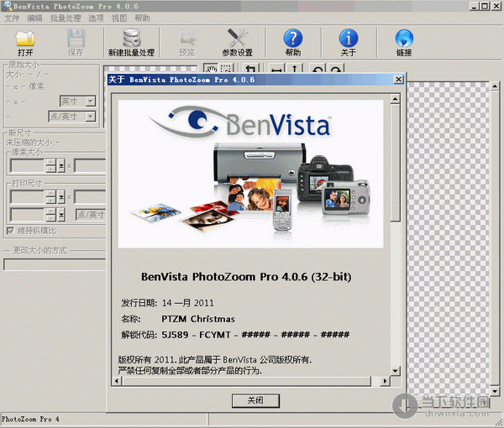Open the 打印尺寸 width unit dropdown arrow
This screenshot has width=504, height=428.
coord(61,197)
